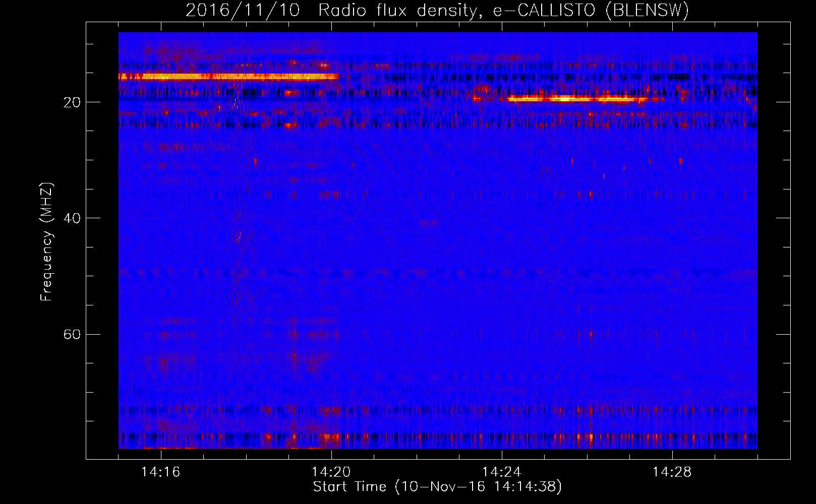Click the 14:20 time tick label

(x=331, y=472)
